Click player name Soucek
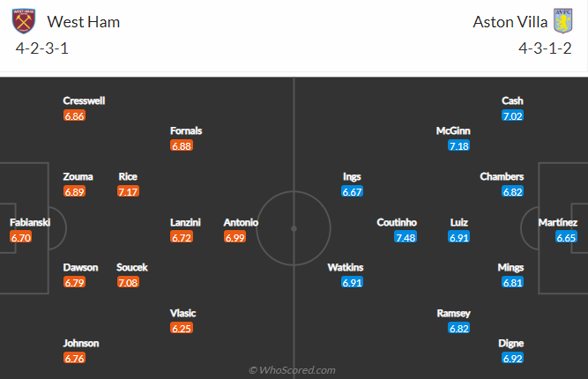 point(132,267)
